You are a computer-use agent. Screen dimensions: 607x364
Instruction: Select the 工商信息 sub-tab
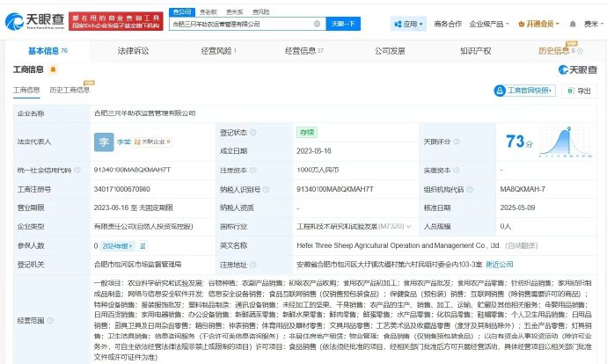click(26, 91)
